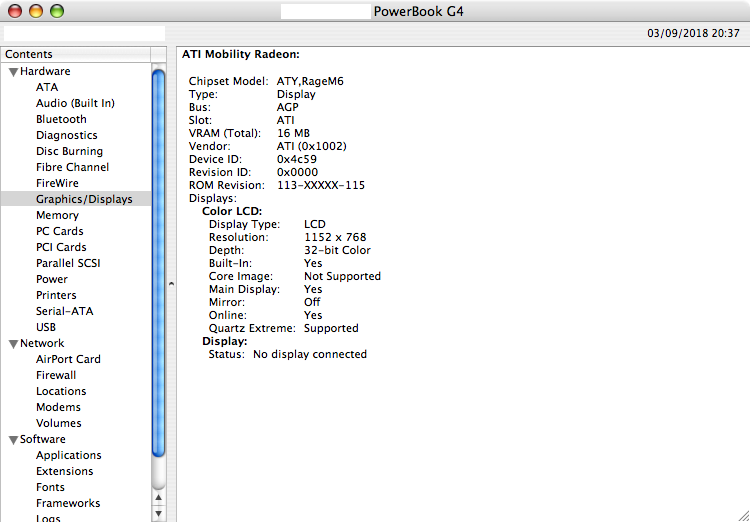This screenshot has width=750, height=522.
Task: Click the AGP bus value
Action: click(x=287, y=107)
